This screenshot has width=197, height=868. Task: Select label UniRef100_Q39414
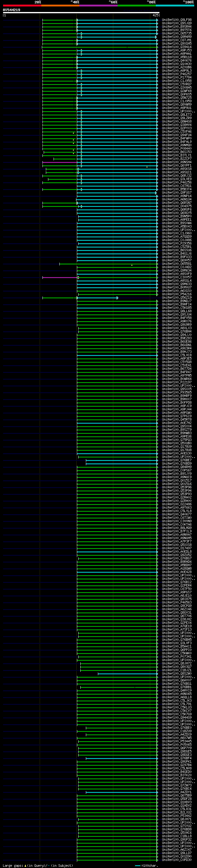[x=177, y=47]
